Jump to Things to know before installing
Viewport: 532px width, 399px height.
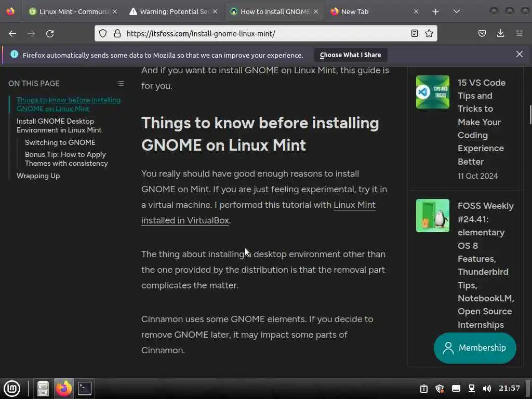click(69, 104)
